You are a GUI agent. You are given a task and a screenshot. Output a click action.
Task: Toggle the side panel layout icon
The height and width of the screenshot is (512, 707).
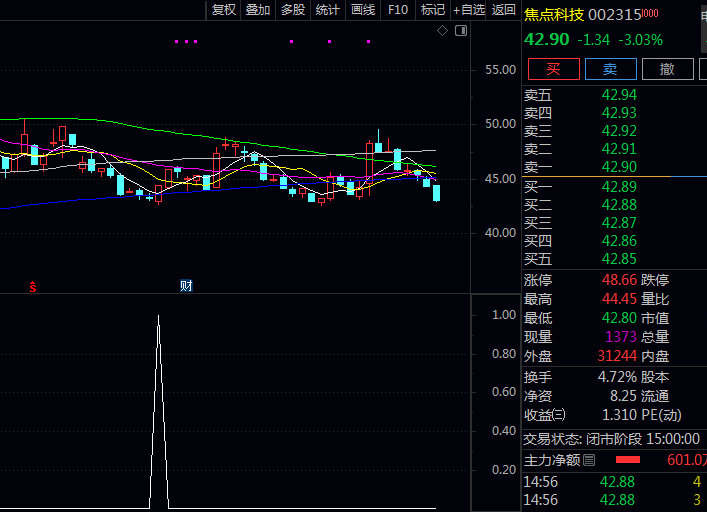pos(460,31)
